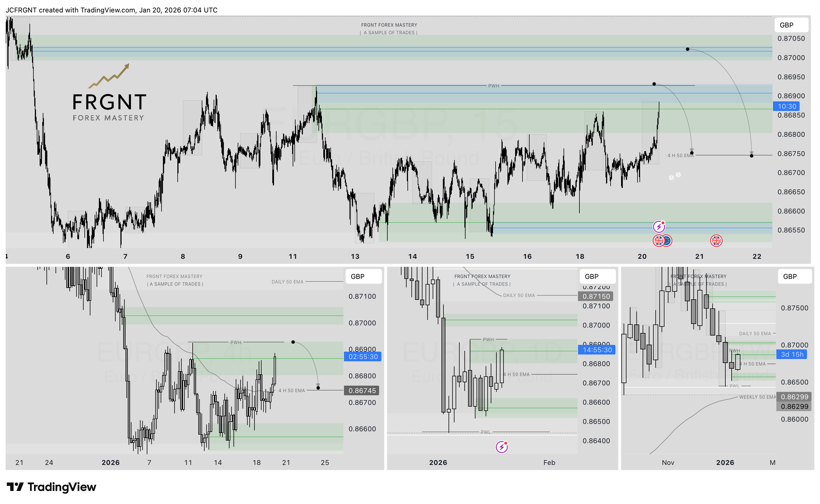Click the UK flag event below date 21
This screenshot has width=820, height=504.
[x=716, y=240]
